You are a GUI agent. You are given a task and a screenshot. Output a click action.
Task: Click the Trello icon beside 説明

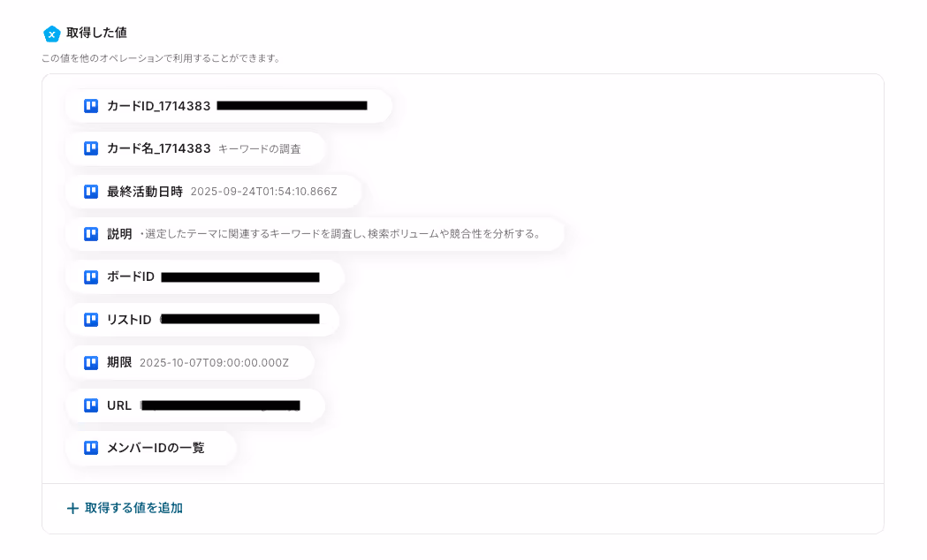pyautogui.click(x=91, y=234)
